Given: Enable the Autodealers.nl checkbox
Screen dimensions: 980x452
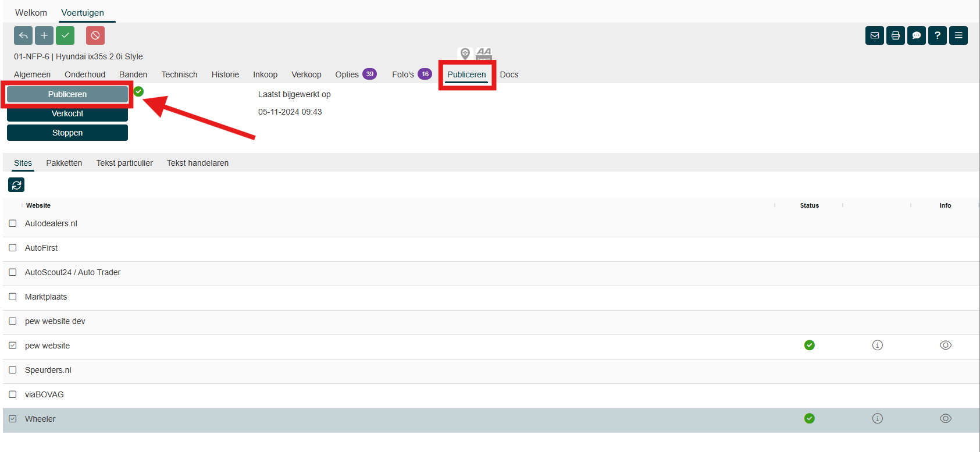Looking at the screenshot, I should coord(13,223).
